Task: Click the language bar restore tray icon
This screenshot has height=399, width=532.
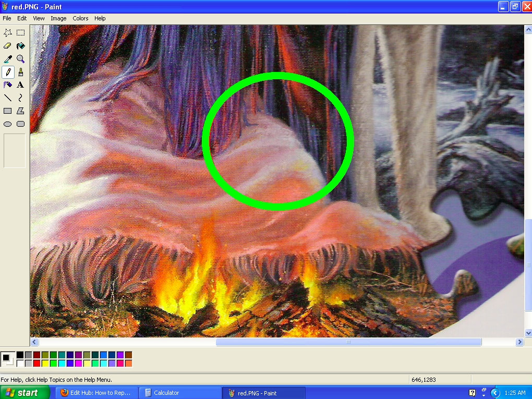Action: [484, 390]
